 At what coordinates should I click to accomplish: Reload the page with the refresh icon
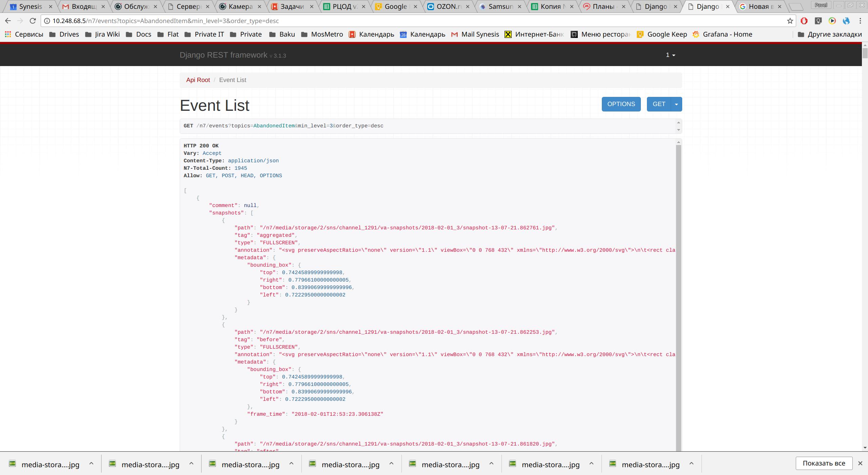click(33, 21)
